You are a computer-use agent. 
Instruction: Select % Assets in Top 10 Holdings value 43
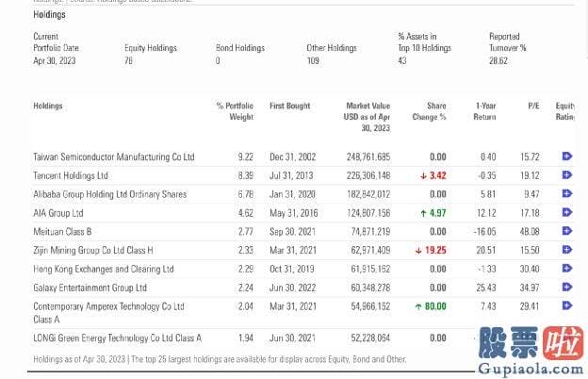(x=402, y=60)
